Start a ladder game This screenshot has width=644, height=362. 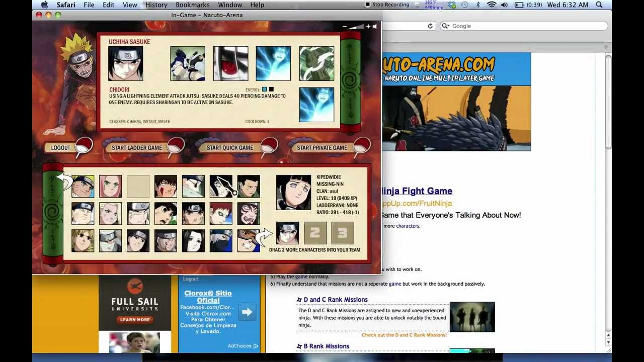point(137,148)
